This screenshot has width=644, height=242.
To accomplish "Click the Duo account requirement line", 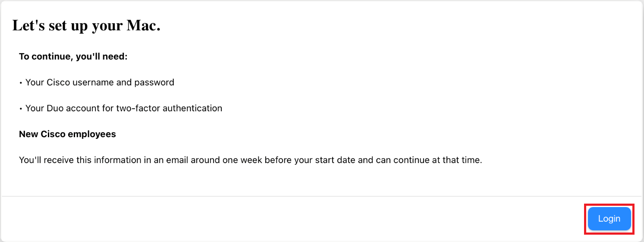I will [123, 108].
